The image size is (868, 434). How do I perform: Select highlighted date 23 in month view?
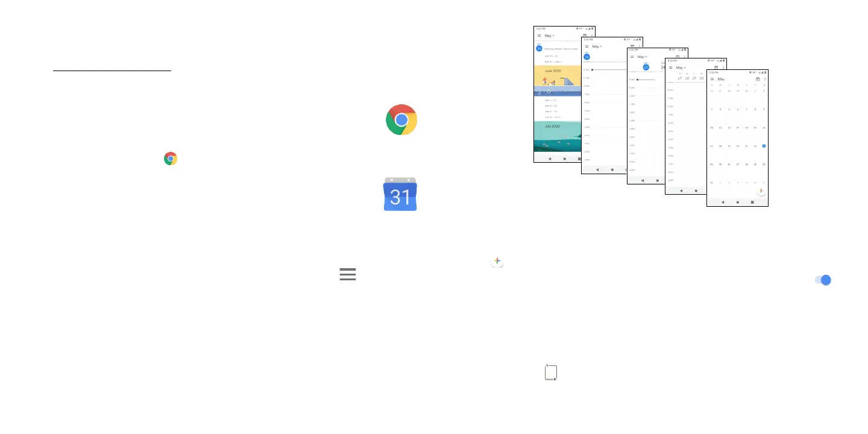pyautogui.click(x=764, y=146)
